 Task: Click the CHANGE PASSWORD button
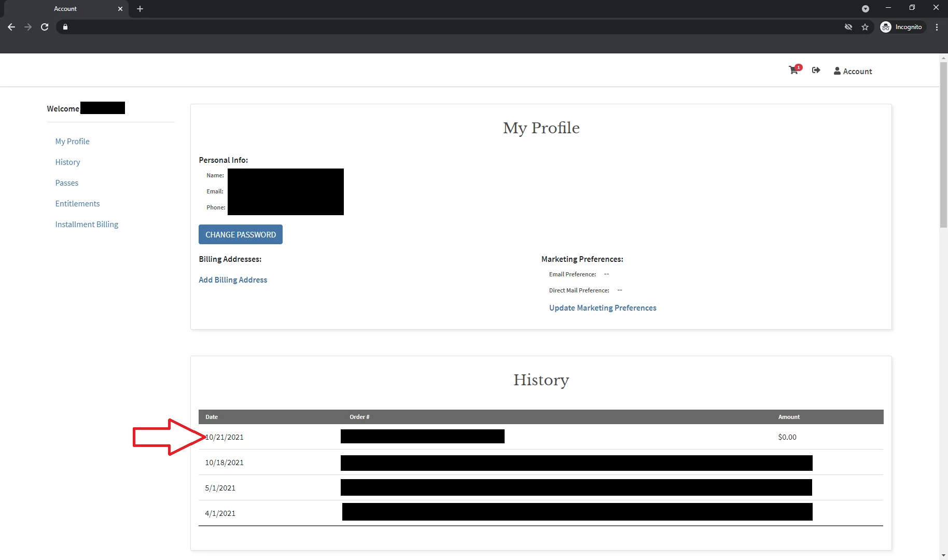[241, 234]
